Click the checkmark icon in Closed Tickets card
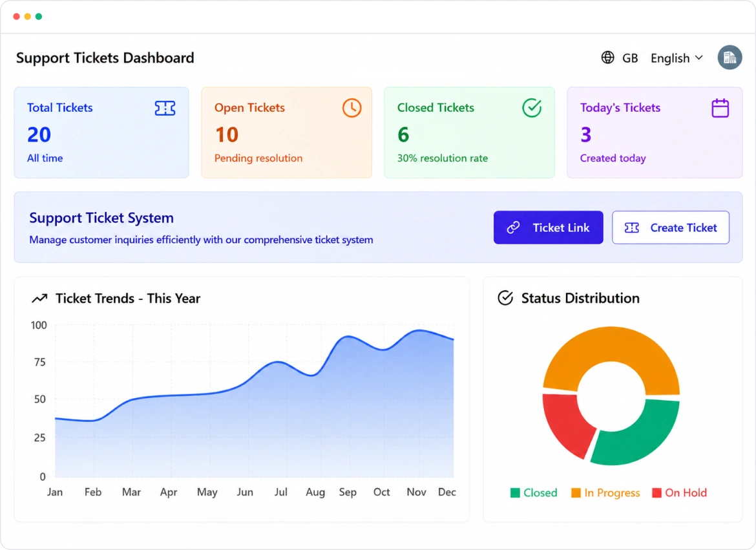 pyautogui.click(x=532, y=107)
